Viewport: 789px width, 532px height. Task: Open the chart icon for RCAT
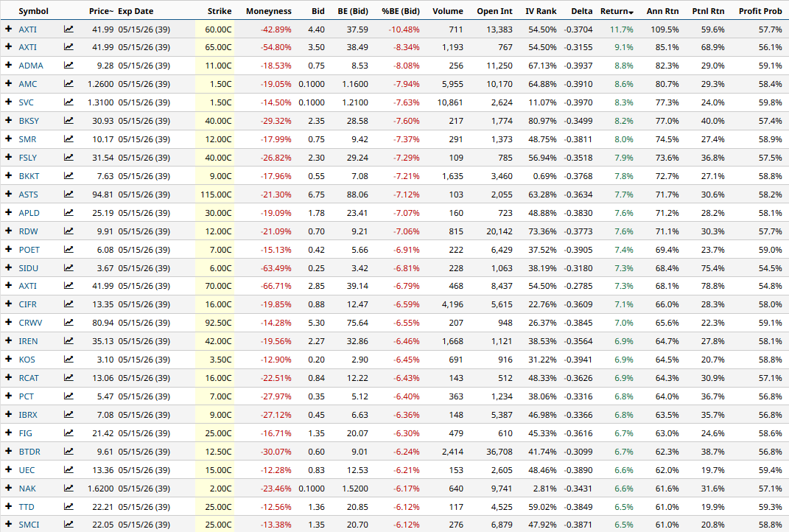pos(69,378)
